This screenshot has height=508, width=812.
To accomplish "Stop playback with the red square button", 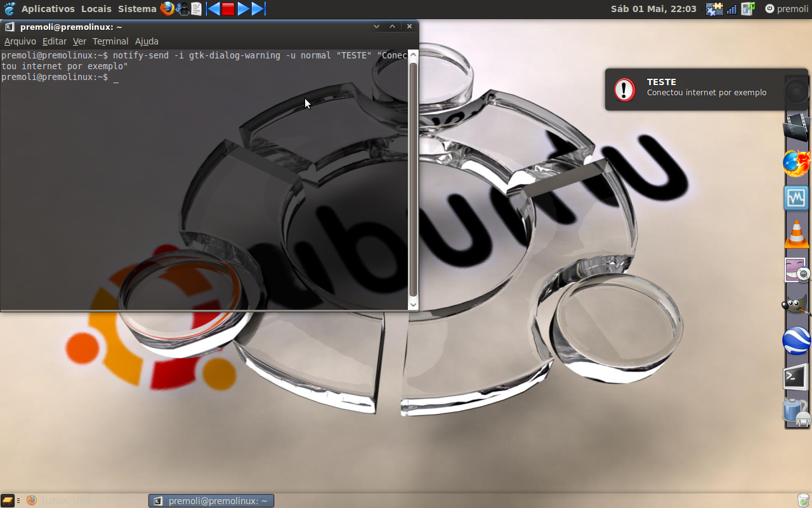I will pos(228,9).
